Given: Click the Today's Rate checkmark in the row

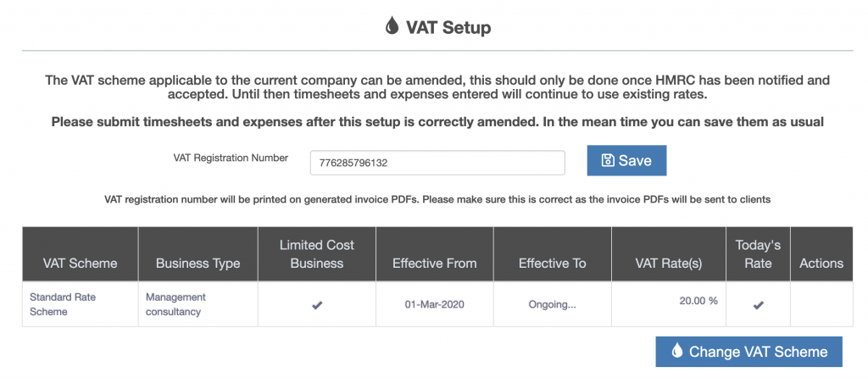Looking at the screenshot, I should [758, 305].
